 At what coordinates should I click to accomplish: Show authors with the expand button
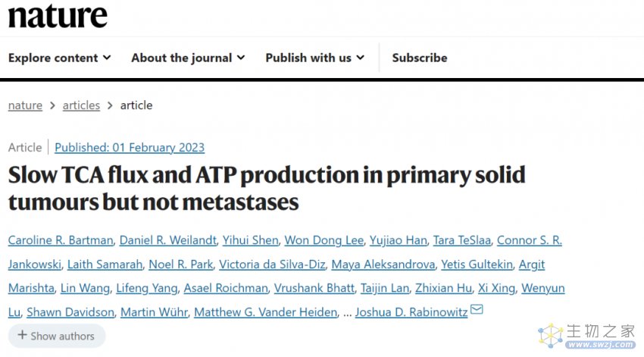click(x=57, y=336)
